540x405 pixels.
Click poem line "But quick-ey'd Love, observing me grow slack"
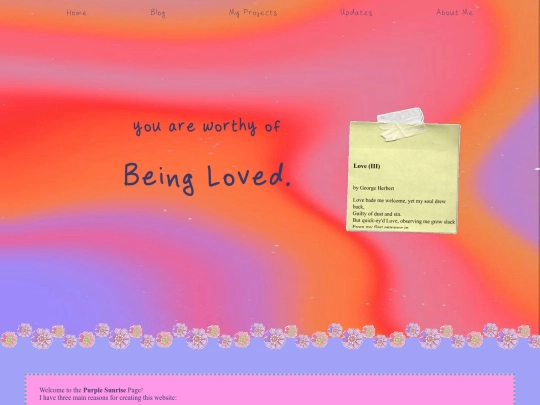point(404,221)
